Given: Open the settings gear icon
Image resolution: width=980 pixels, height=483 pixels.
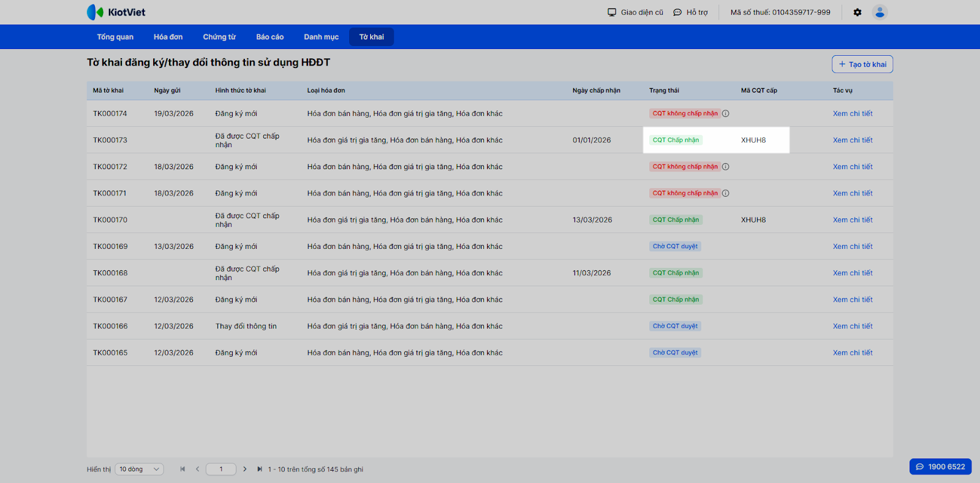Looking at the screenshot, I should [x=858, y=12].
